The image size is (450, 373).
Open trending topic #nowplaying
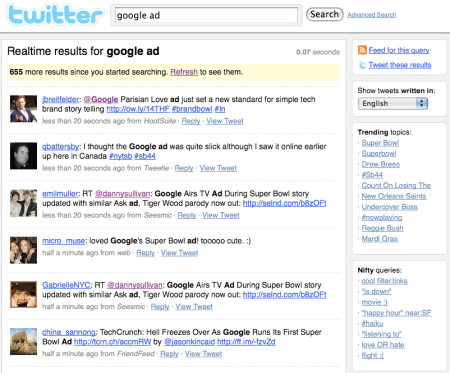(382, 218)
